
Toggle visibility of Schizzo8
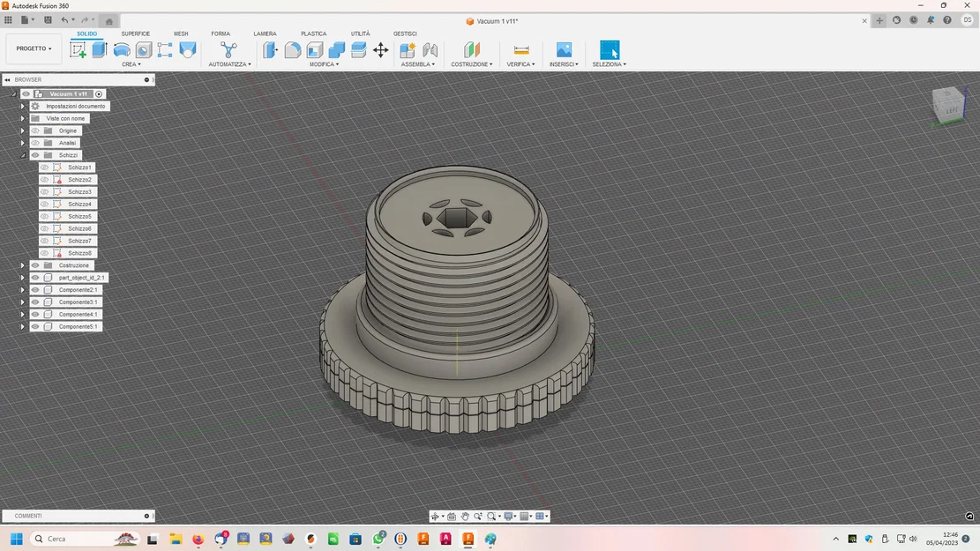(44, 253)
